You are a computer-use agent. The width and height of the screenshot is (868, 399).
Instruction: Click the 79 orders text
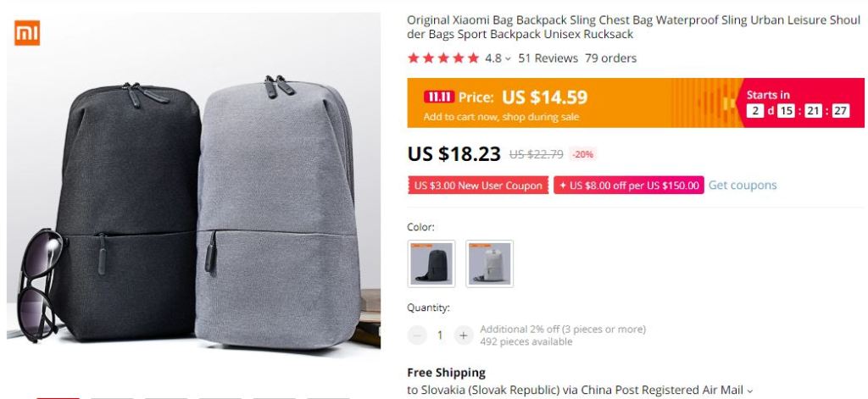(610, 58)
